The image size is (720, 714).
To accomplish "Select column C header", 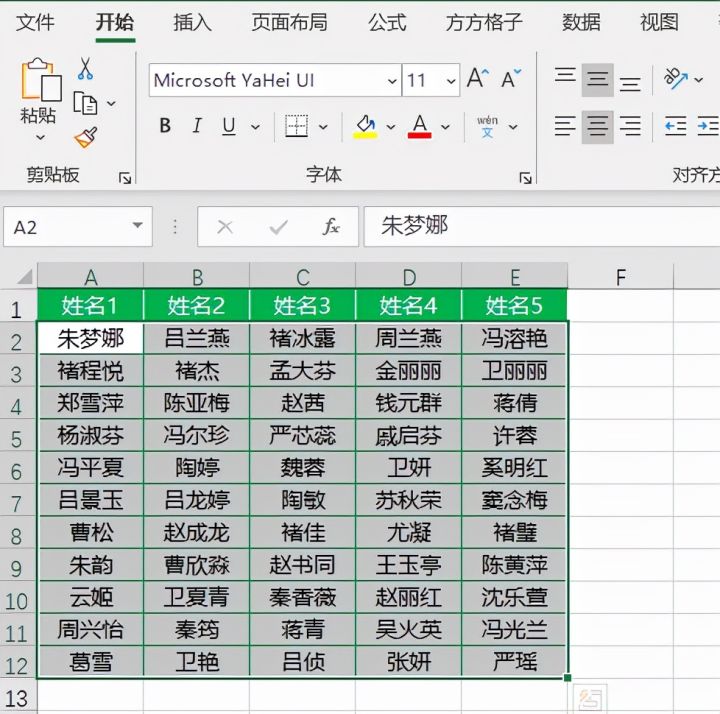I will (303, 277).
